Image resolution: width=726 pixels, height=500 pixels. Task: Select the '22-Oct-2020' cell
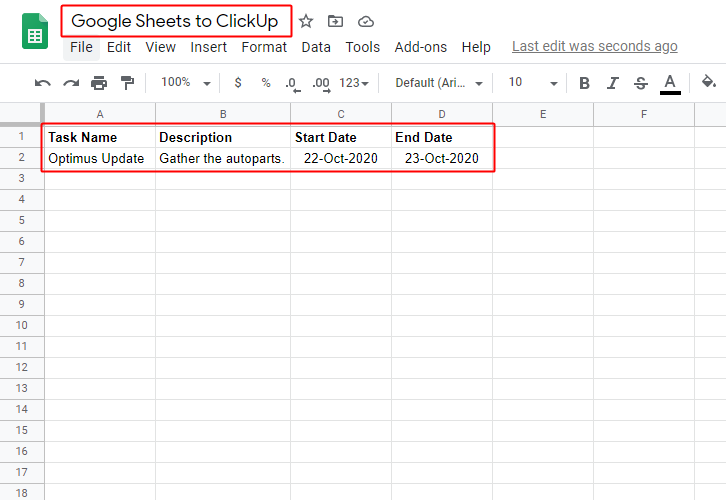341,158
